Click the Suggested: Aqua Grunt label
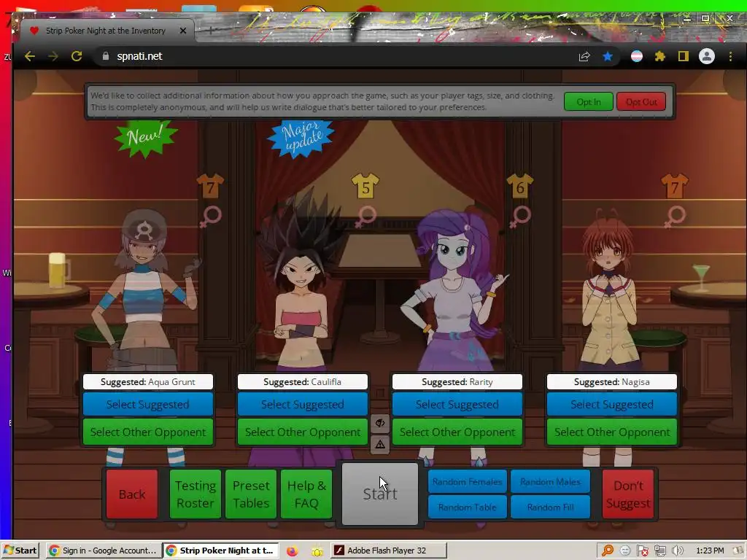 coord(147,382)
